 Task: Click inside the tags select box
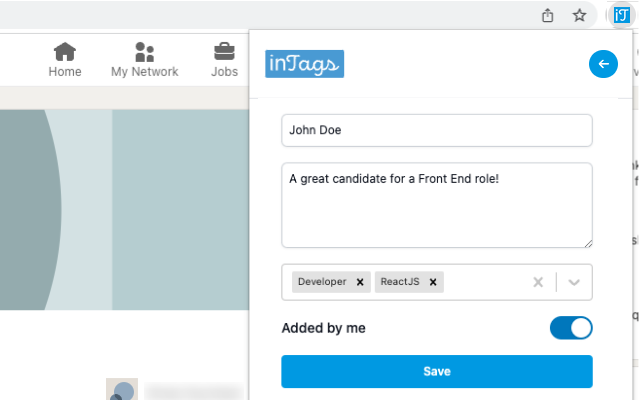coord(485,282)
